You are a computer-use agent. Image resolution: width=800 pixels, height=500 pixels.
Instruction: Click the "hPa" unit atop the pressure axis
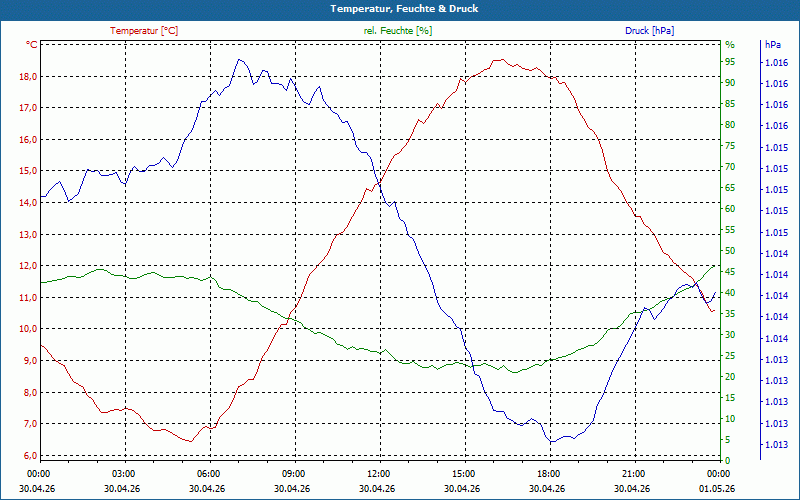tap(773, 45)
